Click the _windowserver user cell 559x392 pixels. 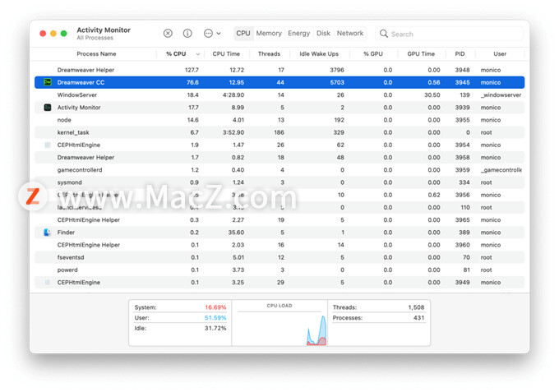point(501,95)
